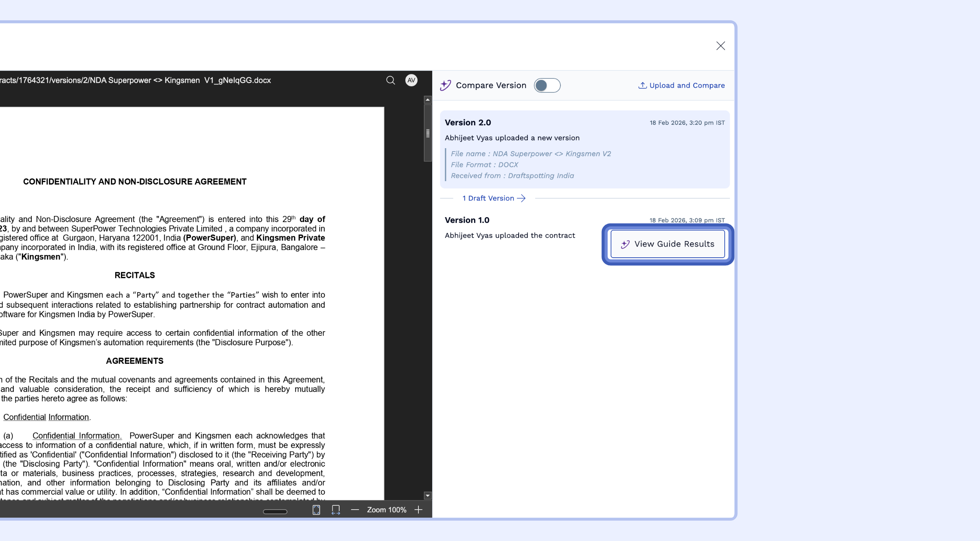
Task: Click the Zoom 100% label
Action: click(386, 510)
